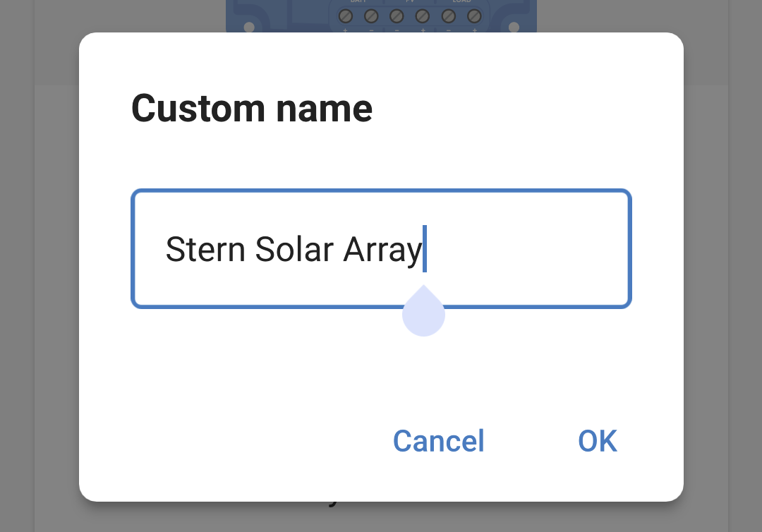Click the left mounting hole on the controller
The width and height of the screenshot is (762, 532).
pos(250,26)
